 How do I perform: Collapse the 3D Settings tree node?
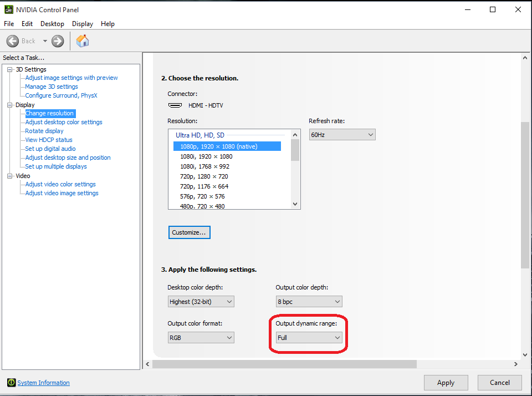tap(9, 69)
